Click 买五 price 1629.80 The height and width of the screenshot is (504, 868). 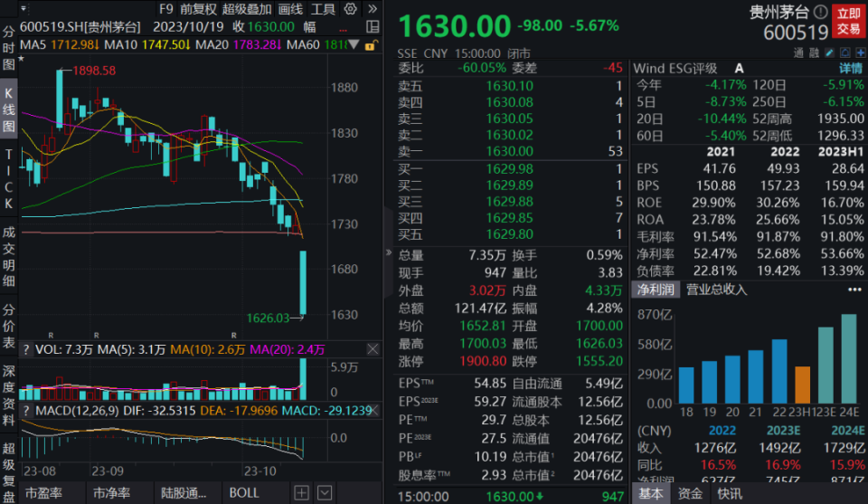click(509, 234)
